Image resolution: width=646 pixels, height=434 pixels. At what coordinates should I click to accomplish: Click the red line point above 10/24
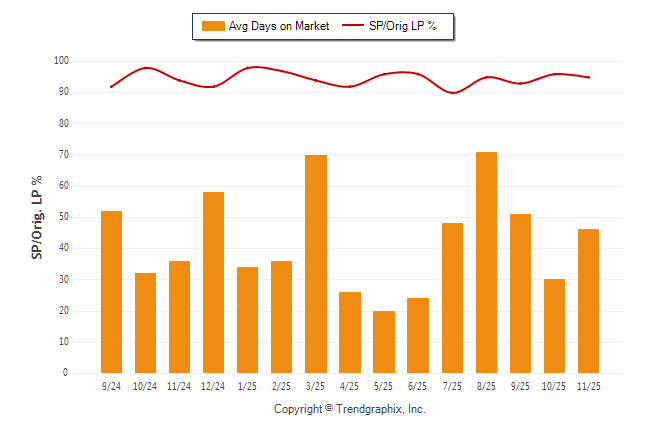point(146,68)
